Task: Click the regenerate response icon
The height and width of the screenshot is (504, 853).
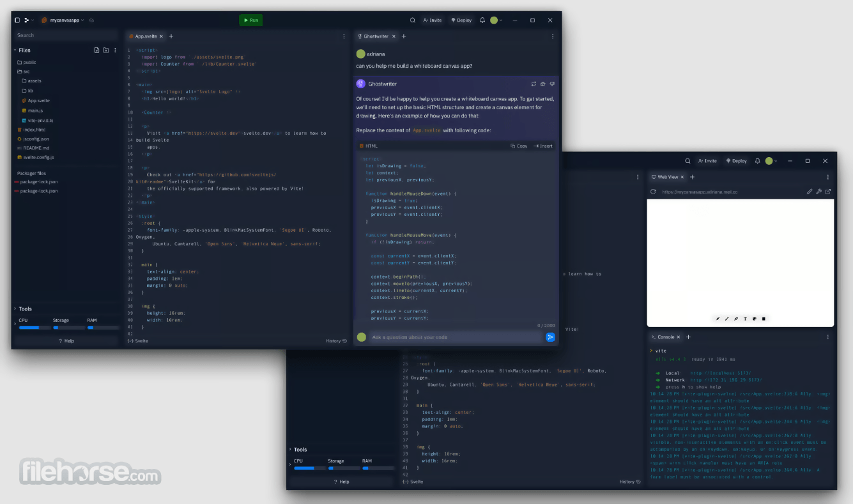Action: [534, 84]
